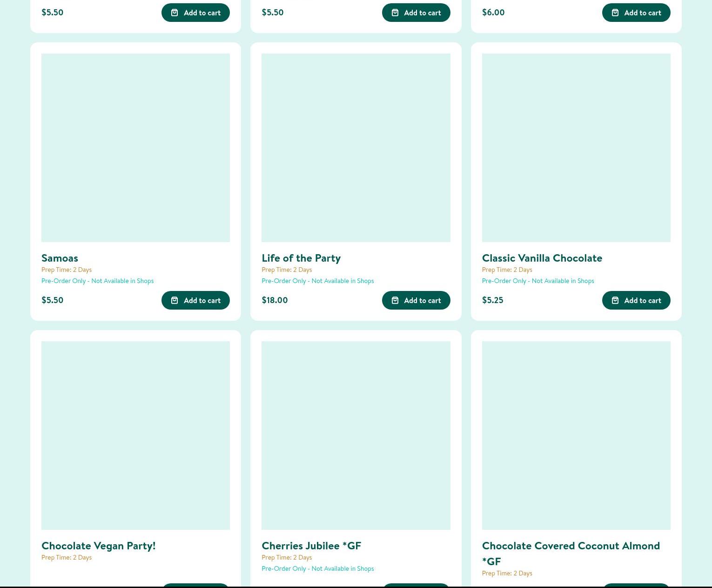Click cart icon for Life of the Party
Image resolution: width=712 pixels, height=588 pixels.
[x=395, y=300]
